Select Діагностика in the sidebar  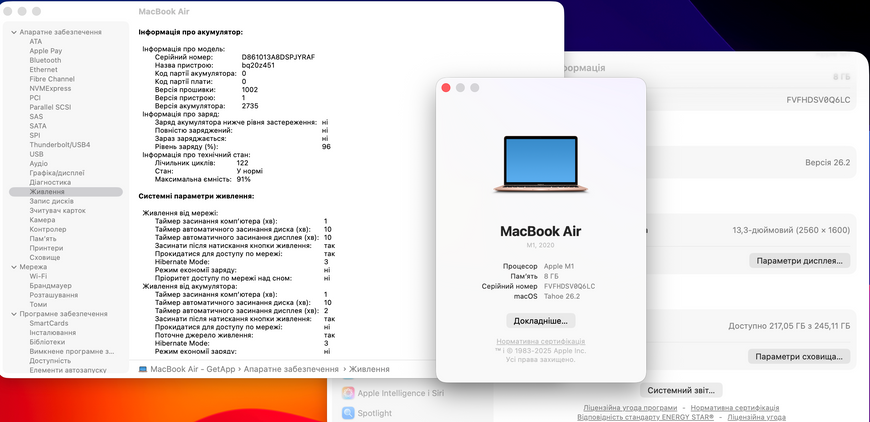coord(50,182)
